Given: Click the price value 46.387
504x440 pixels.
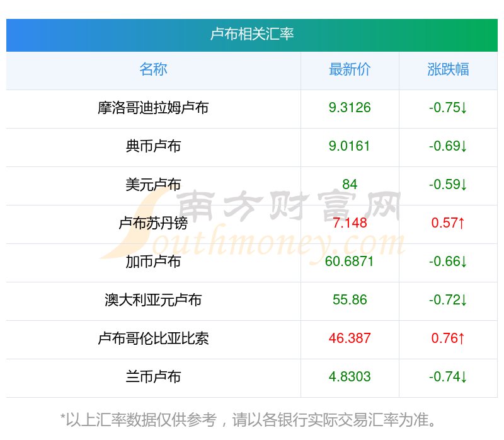Looking at the screenshot, I should 350,339.
